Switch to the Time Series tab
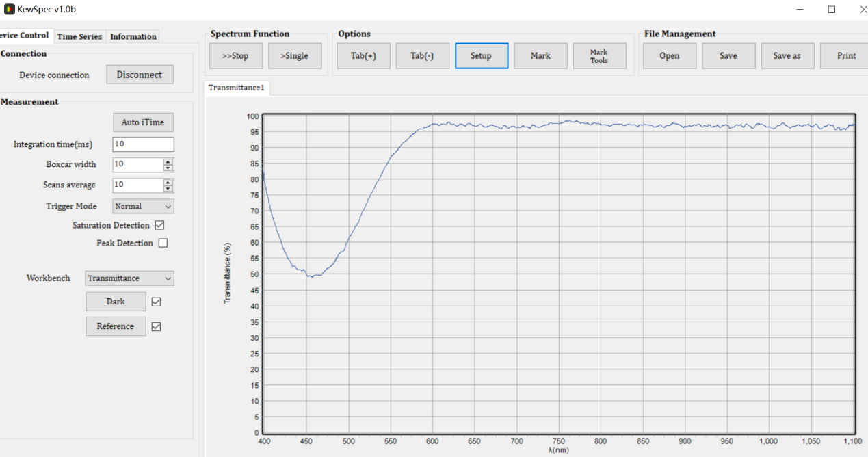Screen dimensions: 868x457 [x=79, y=37]
